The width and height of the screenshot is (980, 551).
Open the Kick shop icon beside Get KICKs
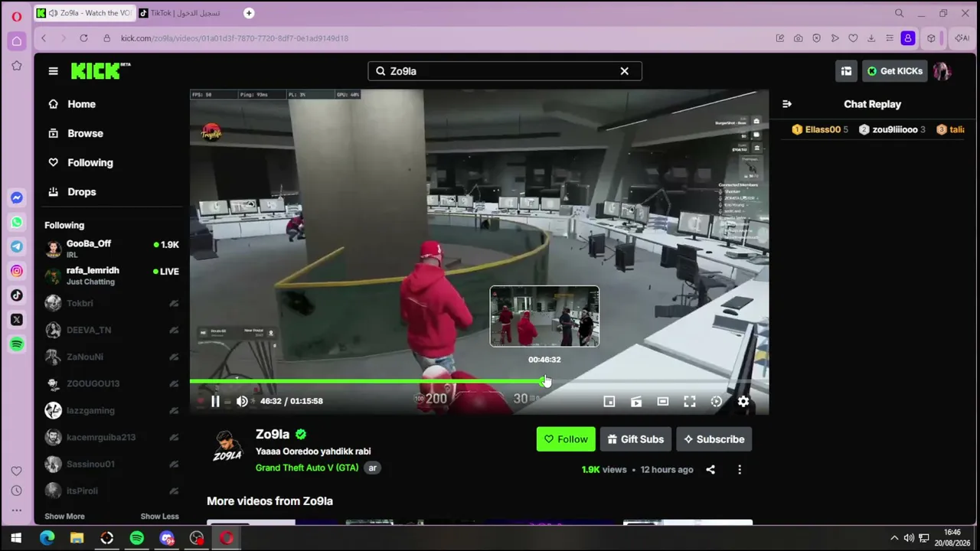[846, 71]
